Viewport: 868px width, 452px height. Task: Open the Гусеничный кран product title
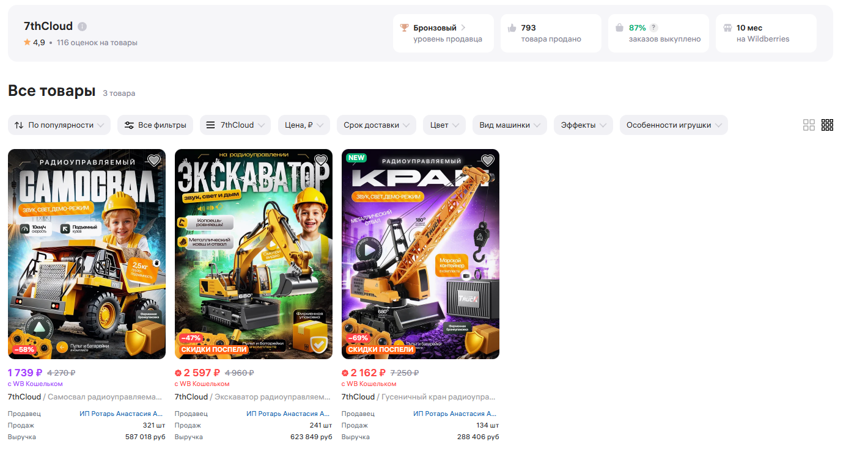click(x=438, y=397)
